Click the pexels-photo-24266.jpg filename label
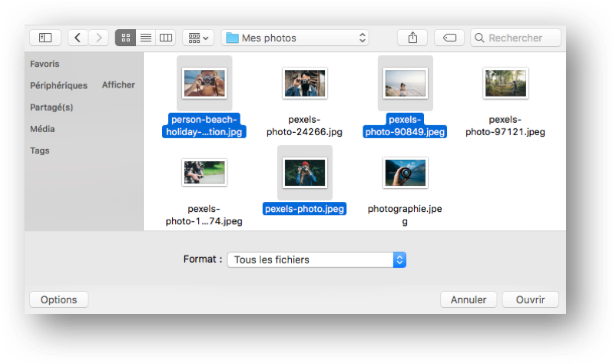 tap(304, 126)
